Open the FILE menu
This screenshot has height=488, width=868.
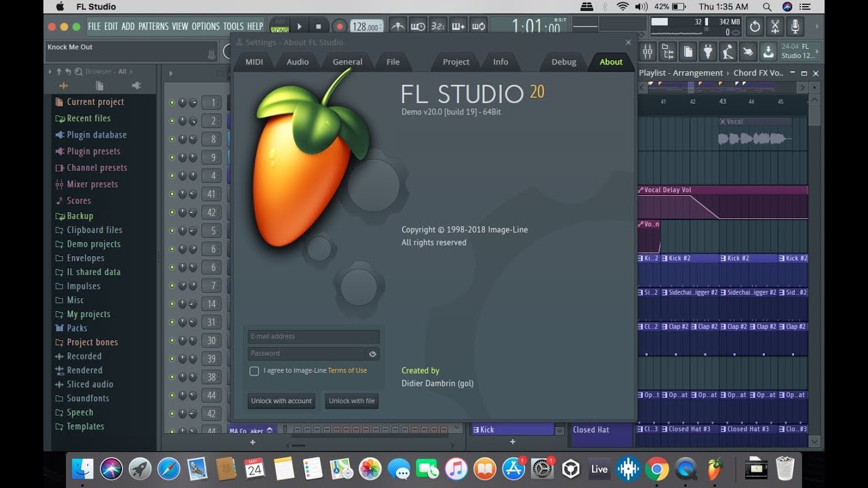pos(94,26)
